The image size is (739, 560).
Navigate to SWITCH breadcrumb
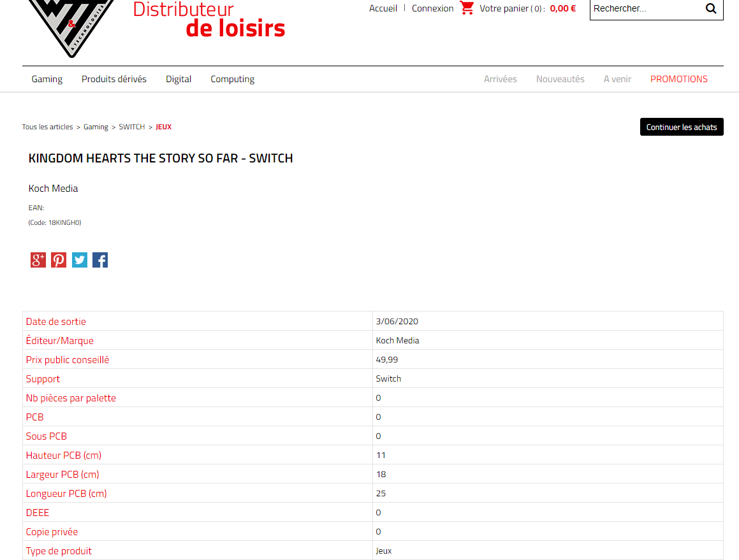coord(132,127)
